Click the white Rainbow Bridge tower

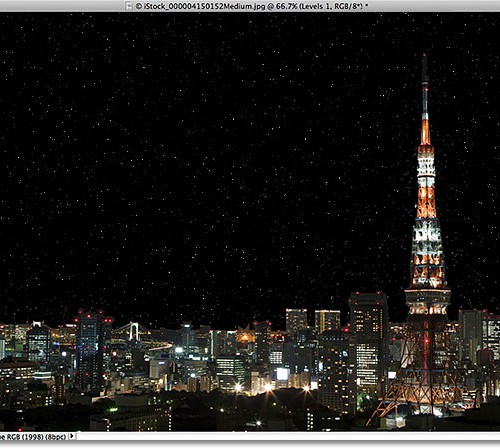pyautogui.click(x=134, y=330)
